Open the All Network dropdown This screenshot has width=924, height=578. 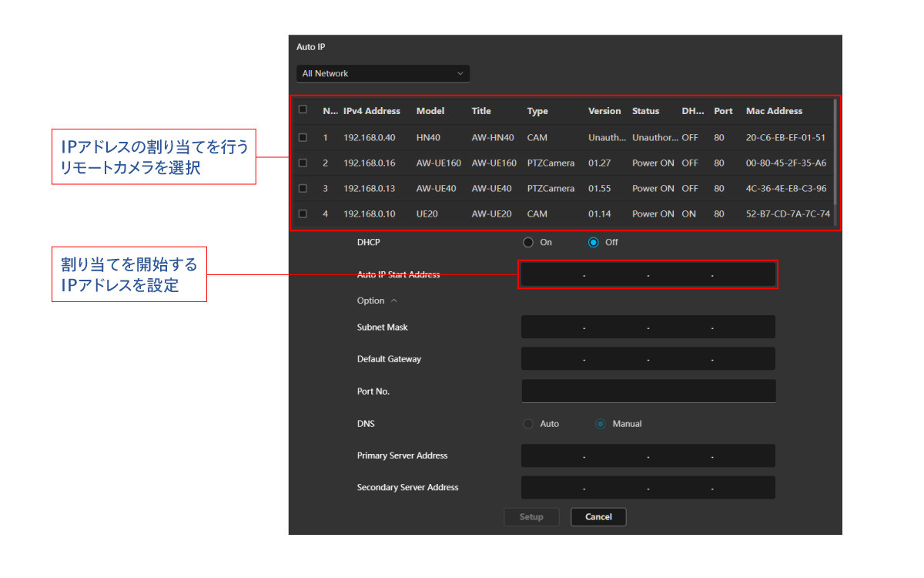[x=383, y=73]
